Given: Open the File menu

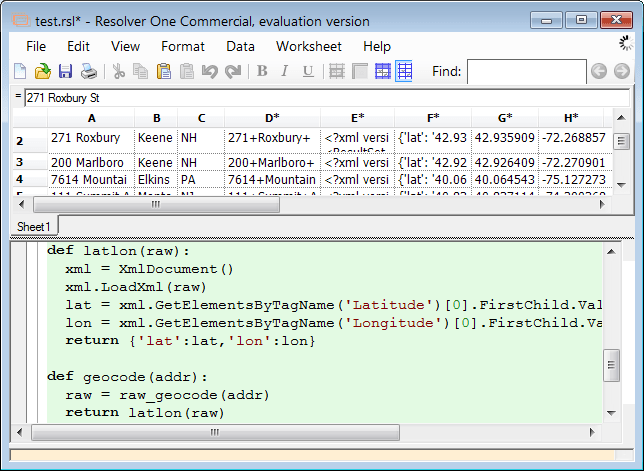Looking at the screenshot, I should click(36, 46).
